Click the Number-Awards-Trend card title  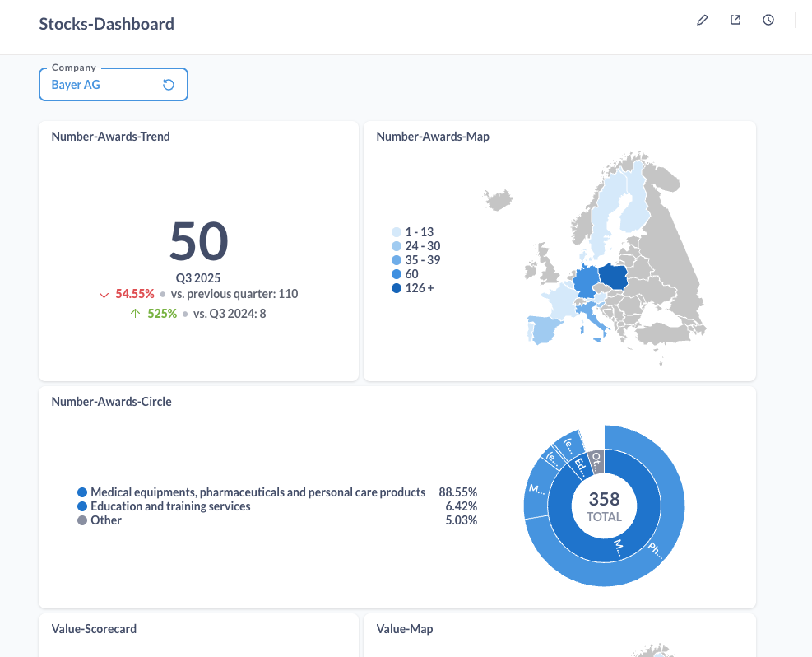pos(110,136)
